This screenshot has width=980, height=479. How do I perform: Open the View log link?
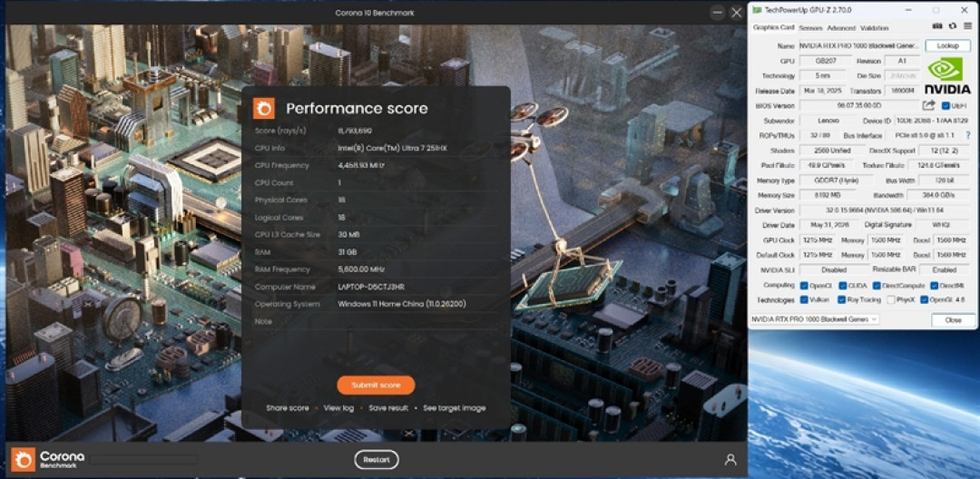click(x=338, y=408)
